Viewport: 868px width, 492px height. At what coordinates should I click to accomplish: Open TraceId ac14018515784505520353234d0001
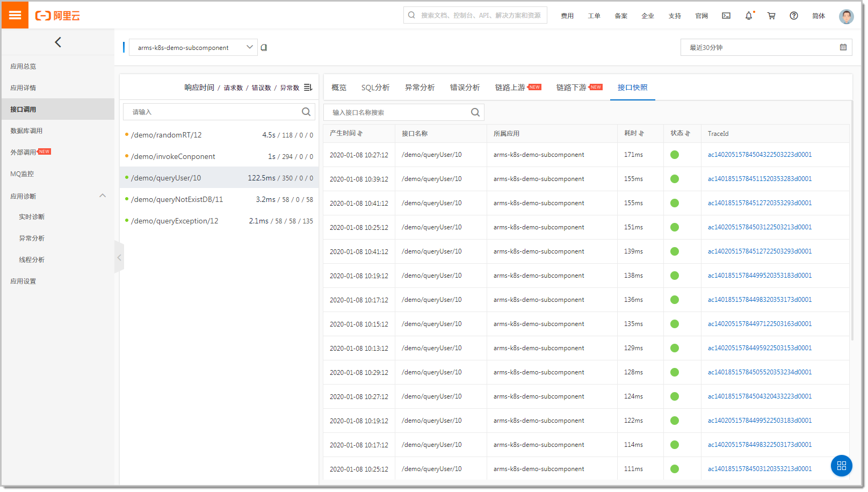coord(759,372)
